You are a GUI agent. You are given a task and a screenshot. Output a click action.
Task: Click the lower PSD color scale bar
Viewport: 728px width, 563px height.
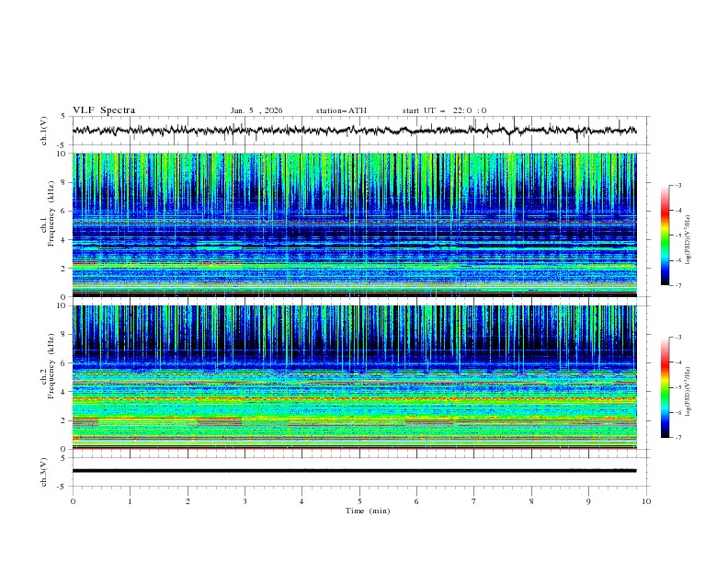point(665,386)
